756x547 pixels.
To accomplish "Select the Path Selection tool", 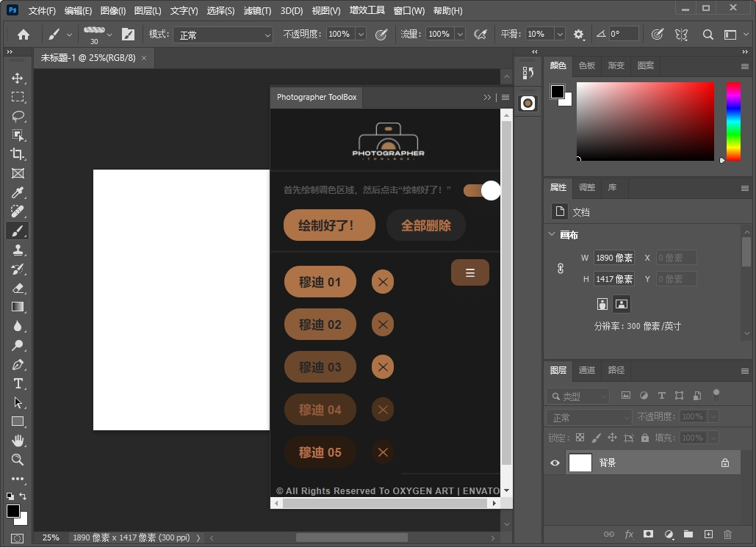I will [x=18, y=402].
